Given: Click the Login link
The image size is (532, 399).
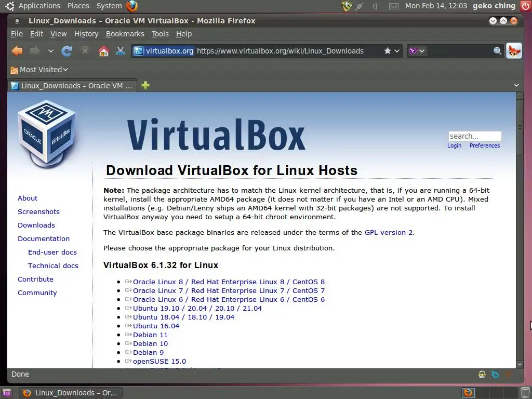Looking at the screenshot, I should (x=454, y=145).
